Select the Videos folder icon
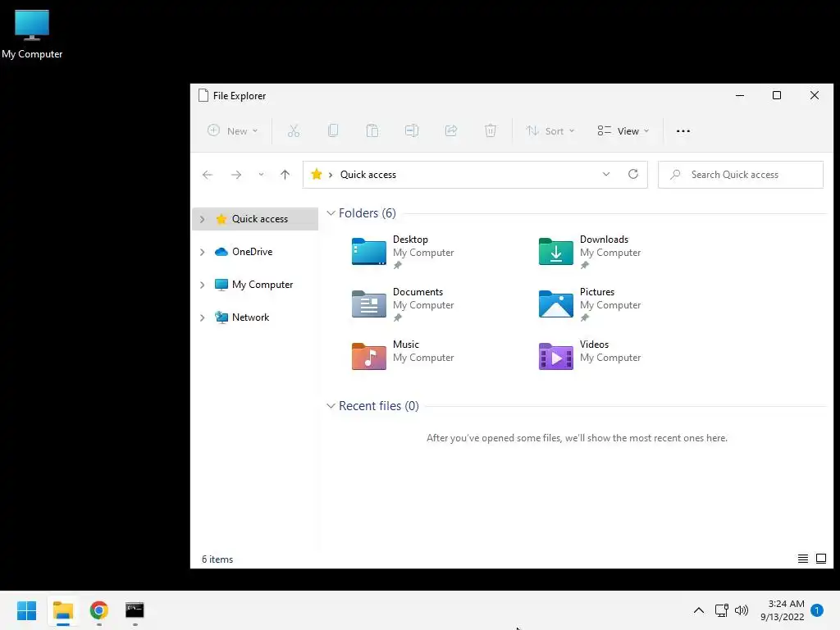The height and width of the screenshot is (630, 840). tap(555, 356)
